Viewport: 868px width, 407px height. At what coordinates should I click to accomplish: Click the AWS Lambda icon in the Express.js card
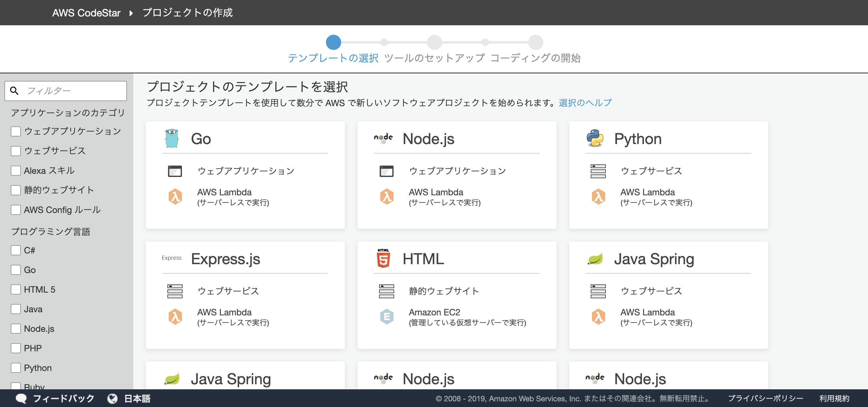[175, 317]
